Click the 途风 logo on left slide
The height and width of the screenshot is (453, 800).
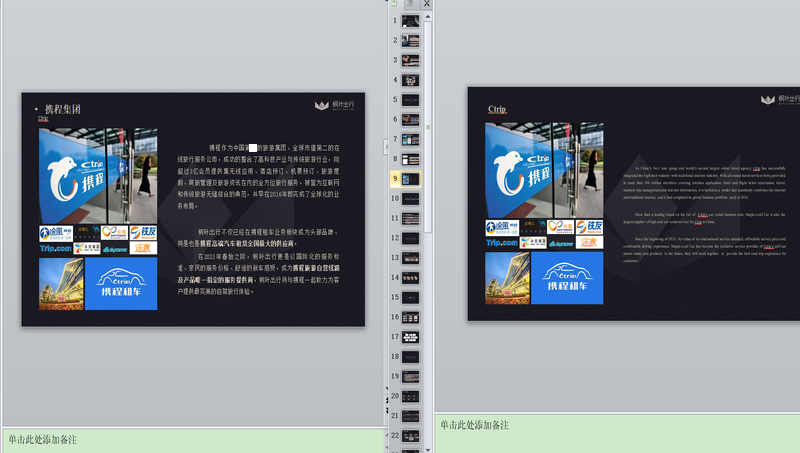click(x=56, y=233)
